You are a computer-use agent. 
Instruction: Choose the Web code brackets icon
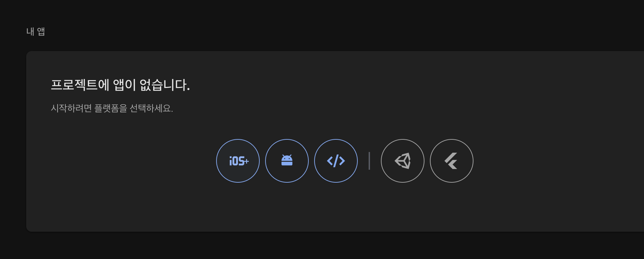(336, 161)
